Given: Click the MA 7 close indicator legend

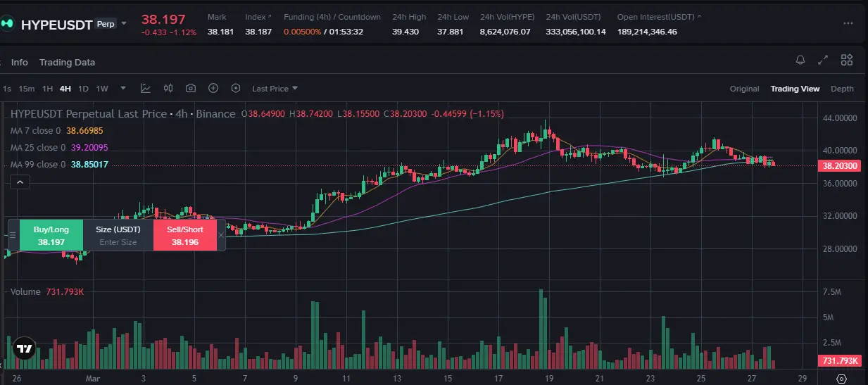Looking at the screenshot, I should 56,130.
